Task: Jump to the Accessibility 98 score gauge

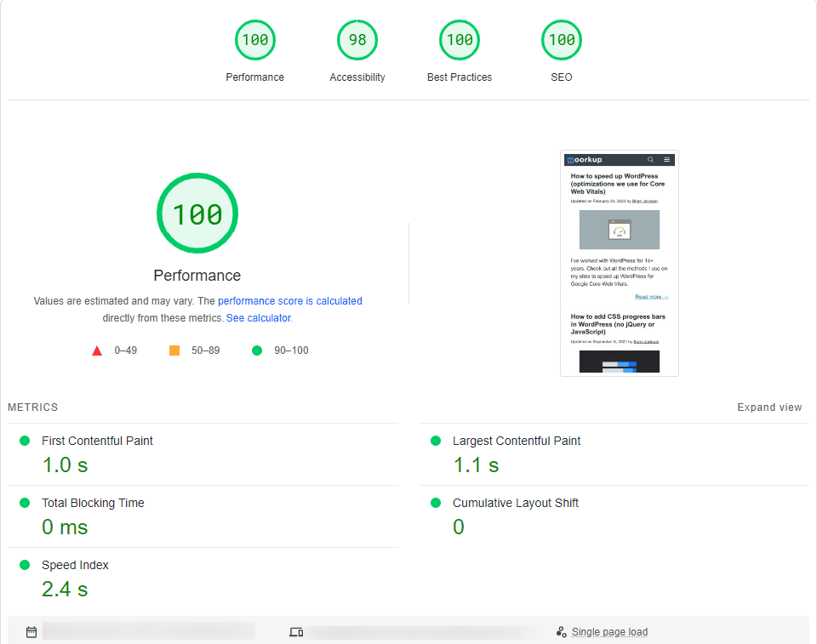Action: coord(357,40)
